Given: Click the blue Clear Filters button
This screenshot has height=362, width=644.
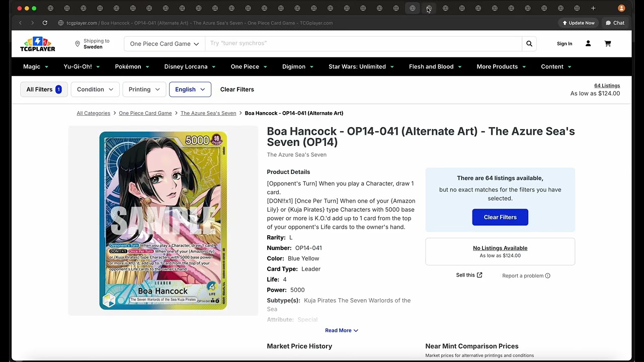Looking at the screenshot, I should coord(500,217).
